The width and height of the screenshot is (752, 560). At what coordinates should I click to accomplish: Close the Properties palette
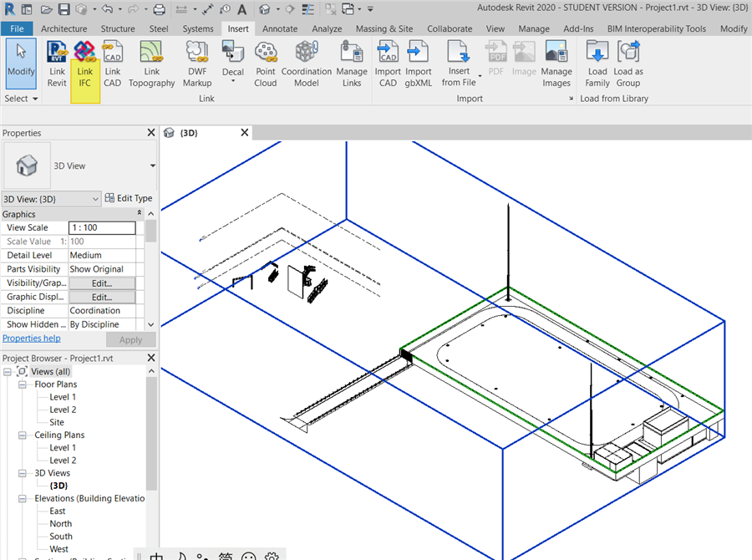[151, 132]
